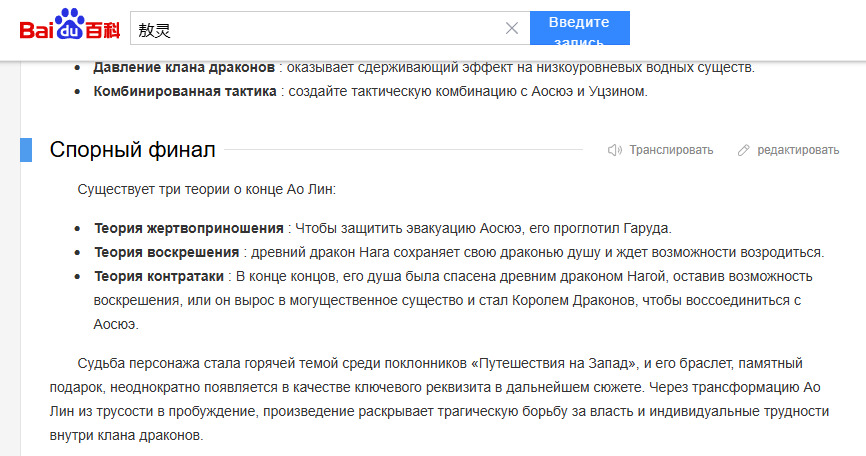Clear the search field with the X icon

tap(512, 29)
